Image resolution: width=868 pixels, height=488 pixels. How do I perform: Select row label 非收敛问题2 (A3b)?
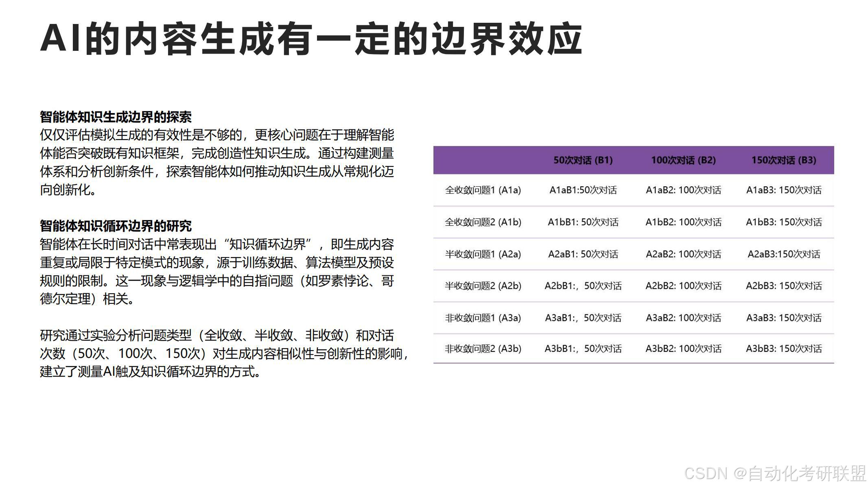tap(483, 349)
